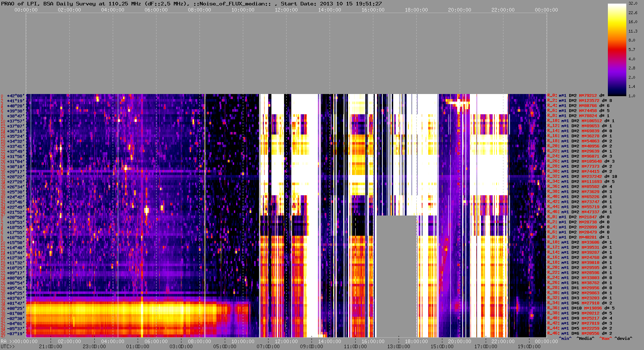This screenshot has width=644, height=350.
Task: Click declination label +21°52'
Action: click(x=16, y=212)
